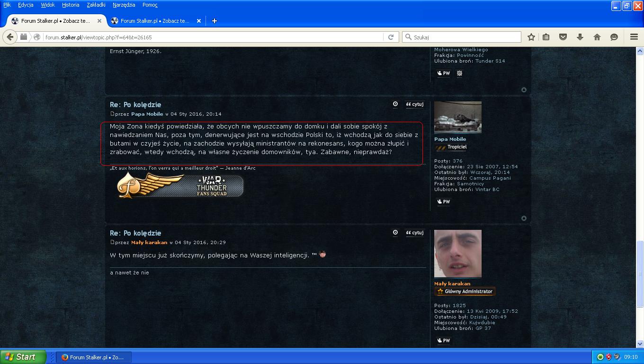Send PW to Mały karakan
Viewport: 644px width, 364px height.
point(444,341)
